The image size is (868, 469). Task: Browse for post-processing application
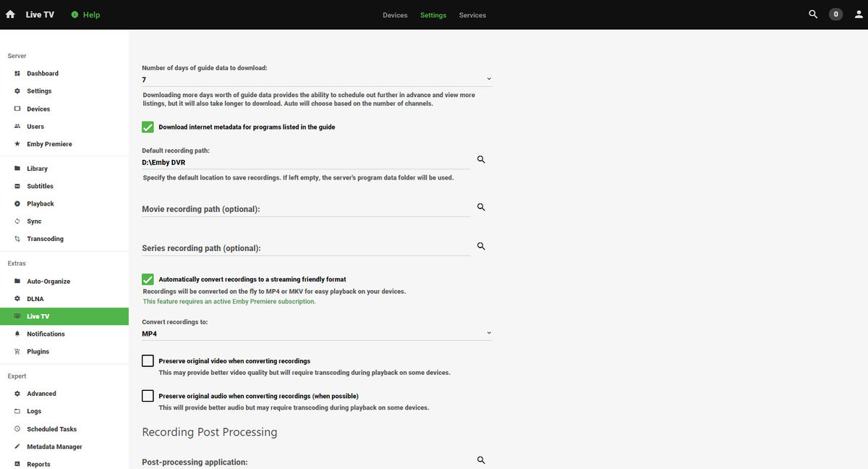tap(481, 460)
